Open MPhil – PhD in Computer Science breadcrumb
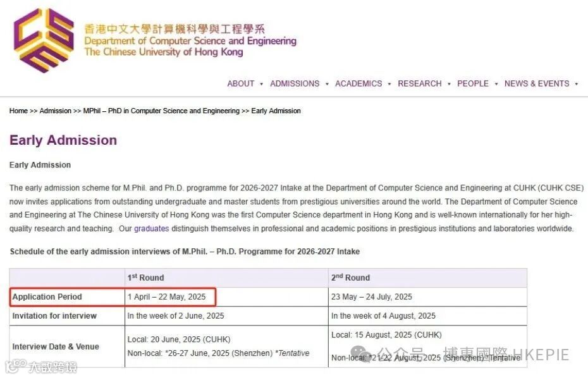This screenshot has width=588, height=378. pyautogui.click(x=161, y=111)
